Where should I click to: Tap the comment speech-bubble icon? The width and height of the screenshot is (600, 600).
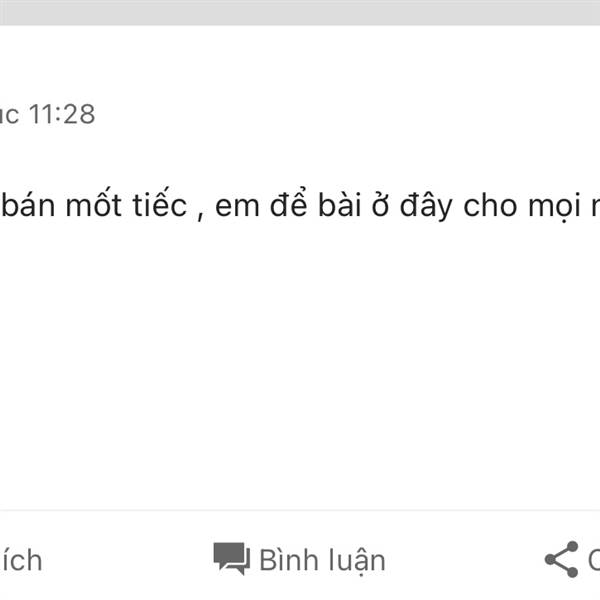click(232, 559)
